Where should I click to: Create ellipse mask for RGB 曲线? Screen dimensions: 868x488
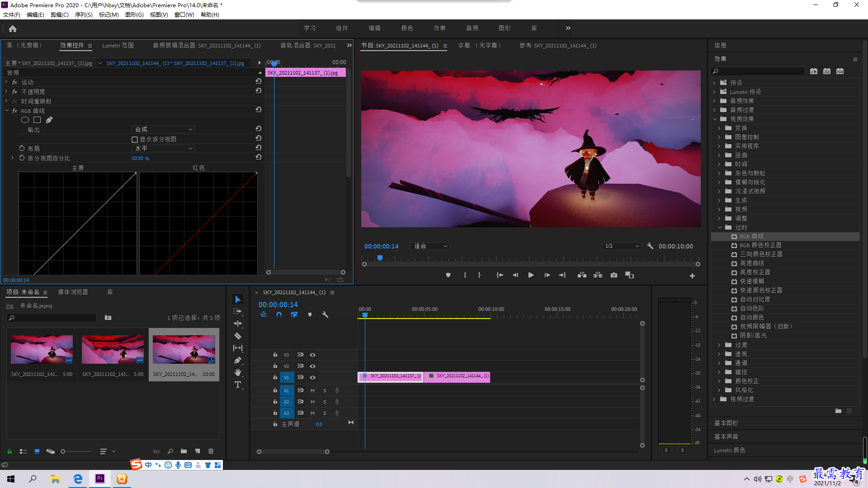pos(25,120)
